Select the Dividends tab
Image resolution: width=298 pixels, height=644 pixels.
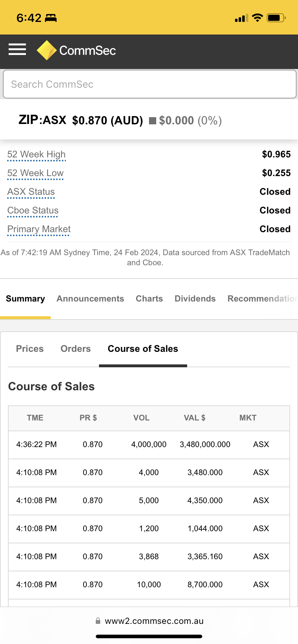click(195, 299)
